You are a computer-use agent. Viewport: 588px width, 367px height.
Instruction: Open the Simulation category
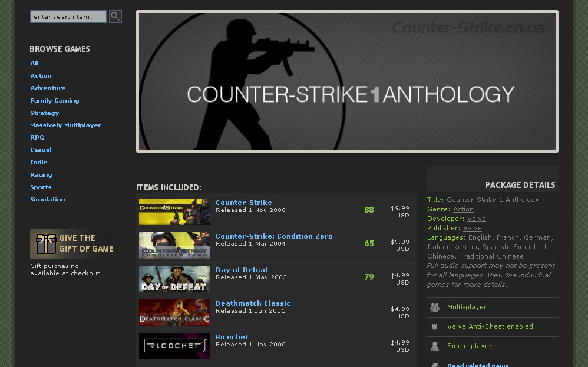click(x=48, y=200)
